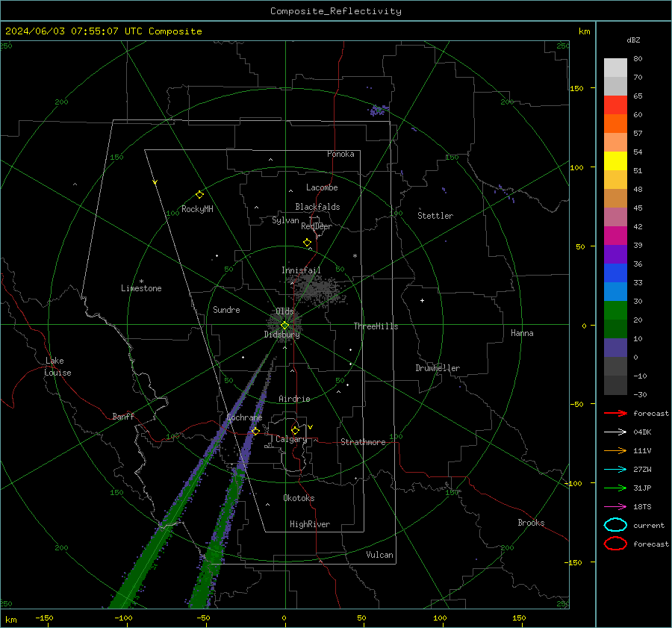Click the Banff label
The height and width of the screenshot is (628, 672).
pyautogui.click(x=123, y=417)
